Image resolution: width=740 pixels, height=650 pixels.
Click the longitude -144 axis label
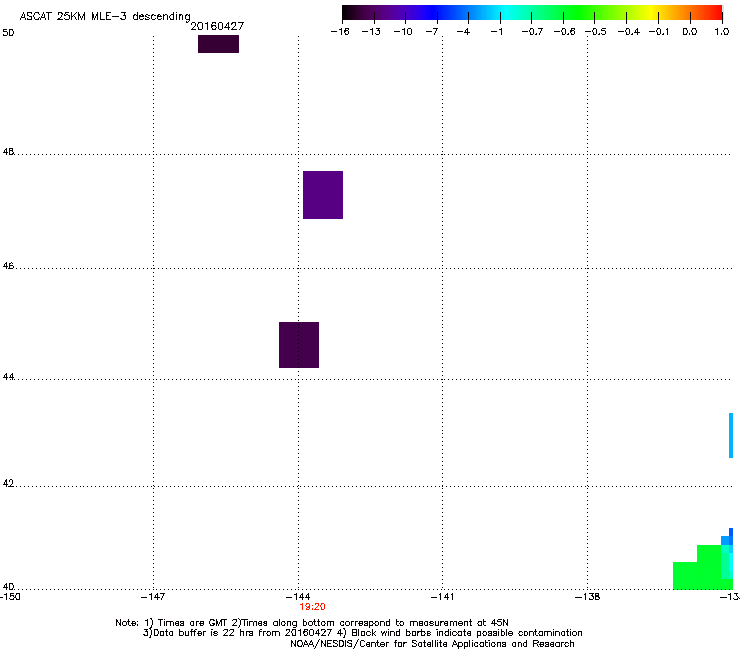(298, 597)
